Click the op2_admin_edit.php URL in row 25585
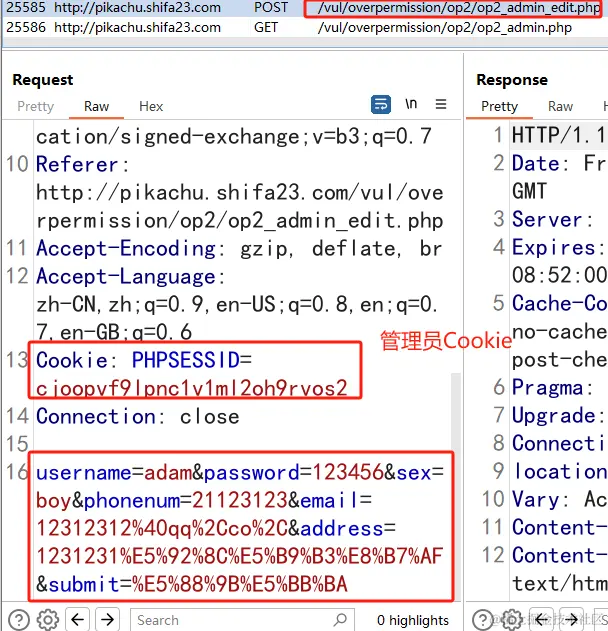Image resolution: width=608 pixels, height=631 pixels. pyautogui.click(x=458, y=8)
